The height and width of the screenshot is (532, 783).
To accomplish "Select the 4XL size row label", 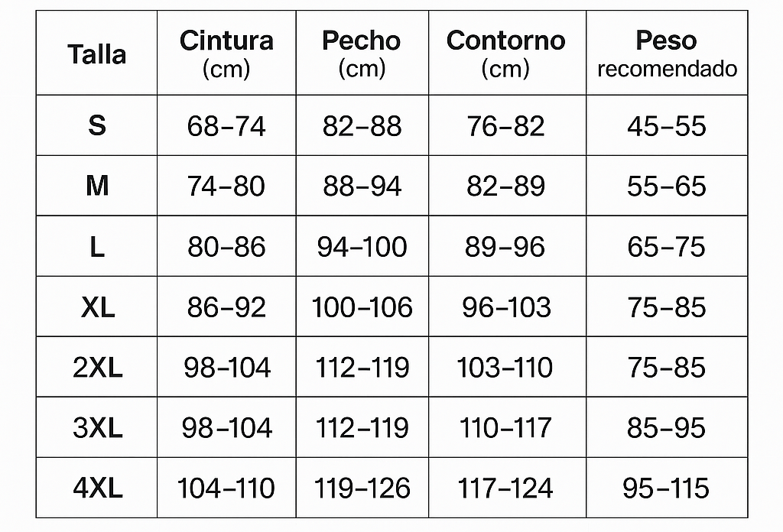I will click(97, 488).
